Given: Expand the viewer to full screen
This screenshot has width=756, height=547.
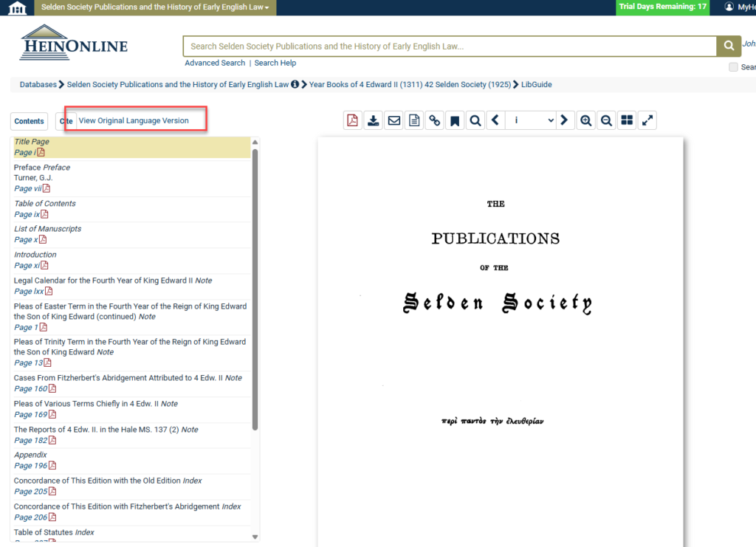Looking at the screenshot, I should click(647, 120).
